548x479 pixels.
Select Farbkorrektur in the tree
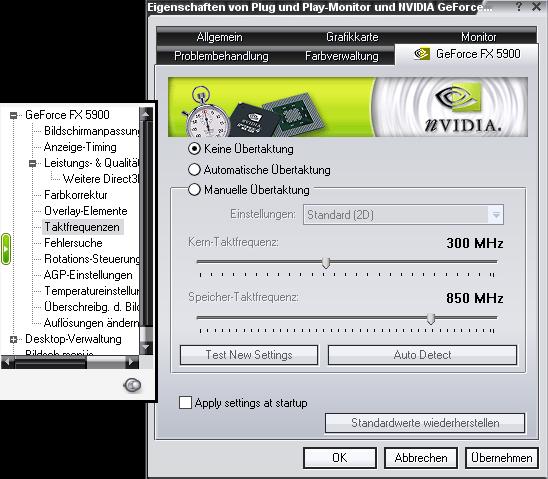[76, 195]
